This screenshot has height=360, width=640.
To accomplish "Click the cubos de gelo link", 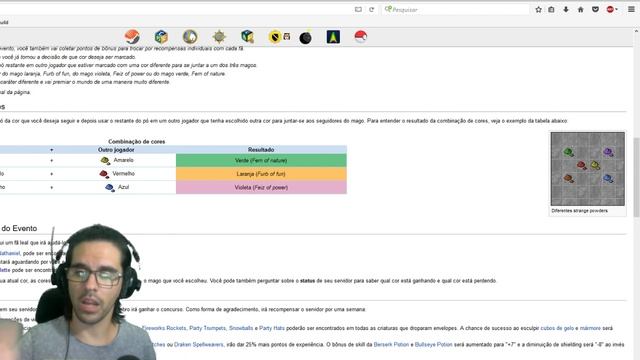I will 557,328.
